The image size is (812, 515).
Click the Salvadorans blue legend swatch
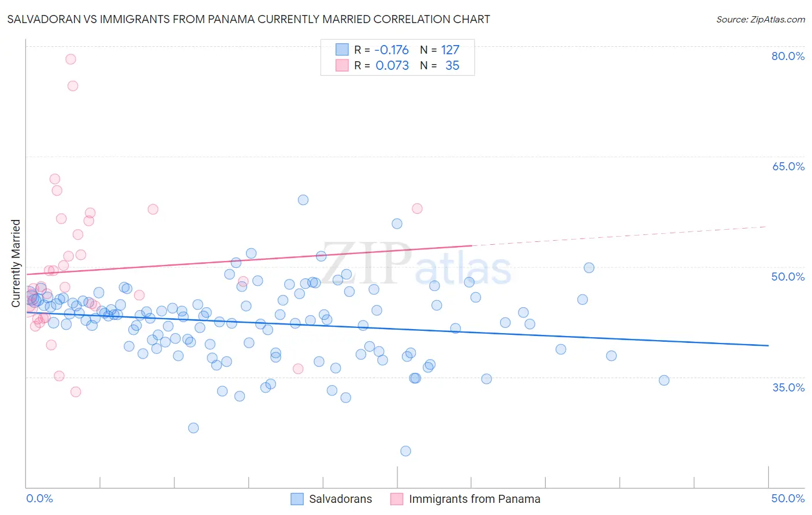[297, 499]
